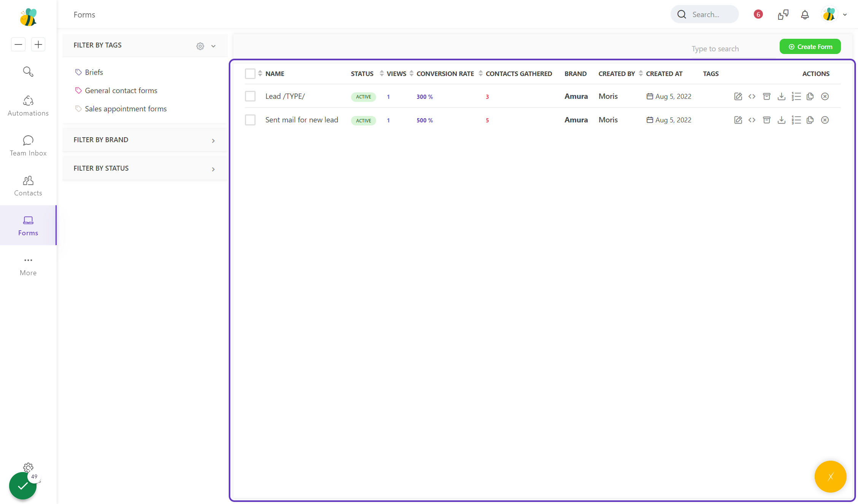Edit the Lead /TYPE/ form
Screen dimensions: 858x504
(738, 97)
